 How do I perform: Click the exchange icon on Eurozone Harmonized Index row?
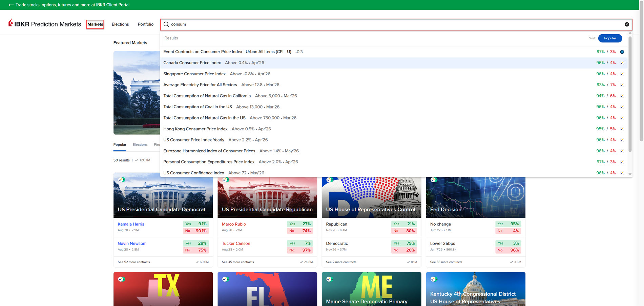(x=622, y=151)
